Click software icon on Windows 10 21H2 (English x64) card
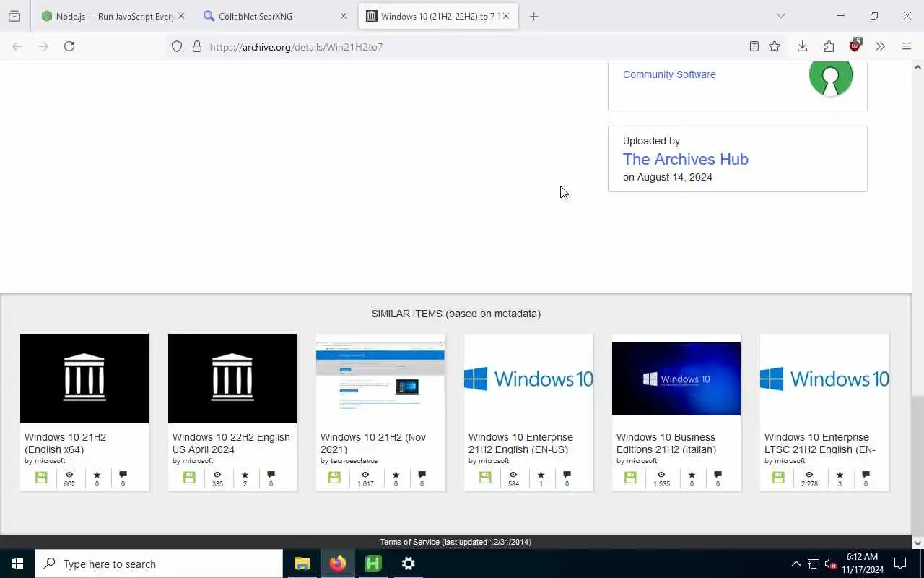924x578 pixels. [41, 478]
